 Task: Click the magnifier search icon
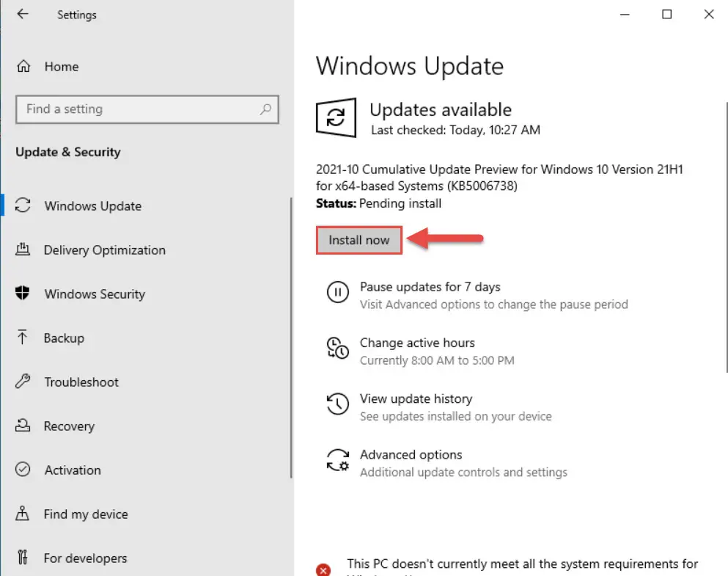265,109
